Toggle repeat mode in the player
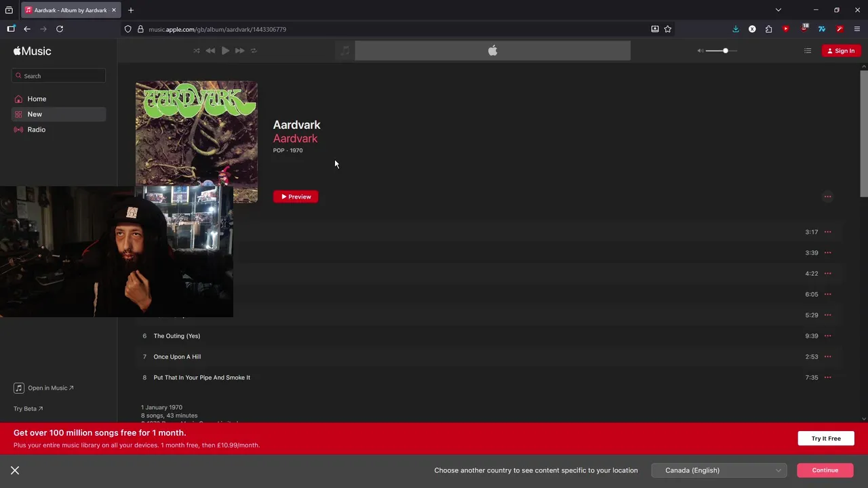 pyautogui.click(x=254, y=51)
